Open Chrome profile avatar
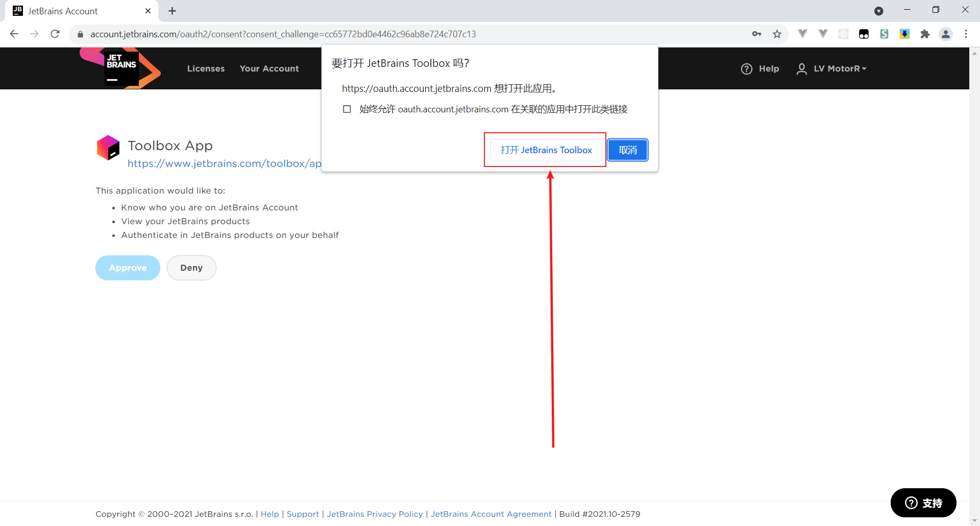This screenshot has width=980, height=526. [x=946, y=34]
